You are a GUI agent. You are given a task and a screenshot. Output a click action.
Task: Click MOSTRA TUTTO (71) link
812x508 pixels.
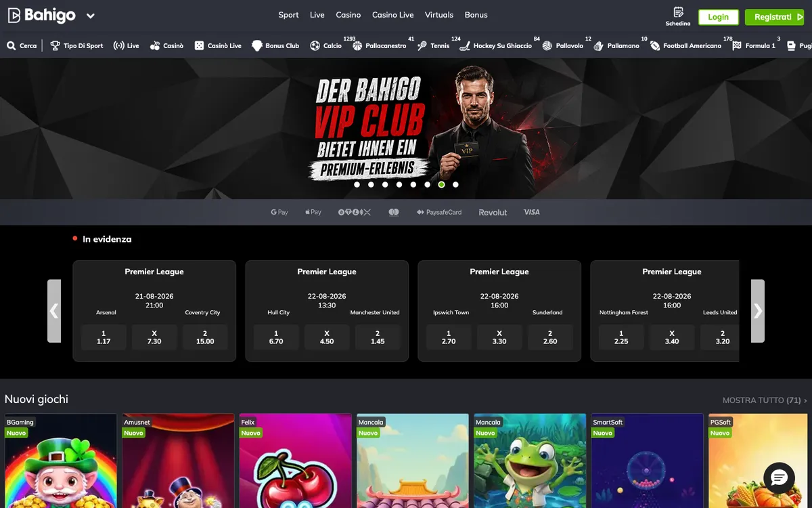(765, 400)
